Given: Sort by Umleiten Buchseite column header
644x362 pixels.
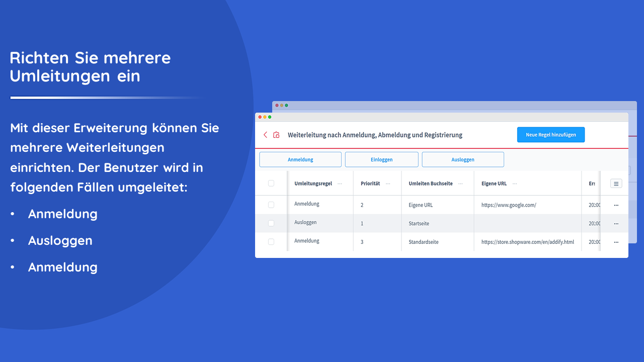Looking at the screenshot, I should coord(431,184).
